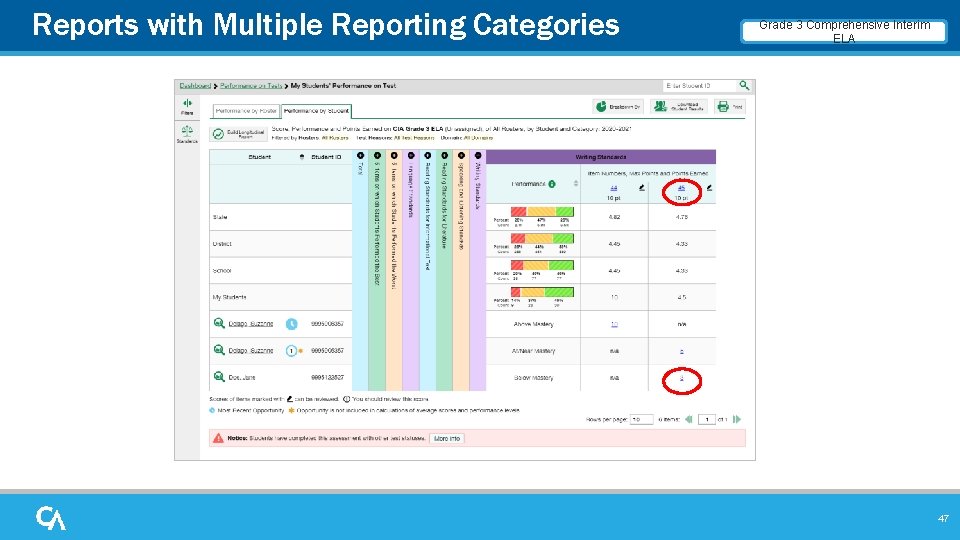The image size is (960, 540).
Task: Open the Filters panel icon
Action: tap(187, 104)
